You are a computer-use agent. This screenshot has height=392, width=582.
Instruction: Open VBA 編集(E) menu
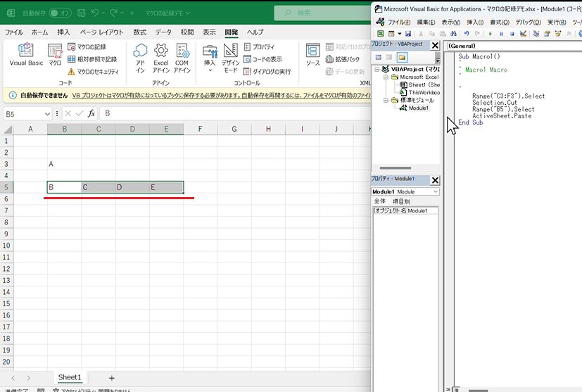[426, 23]
